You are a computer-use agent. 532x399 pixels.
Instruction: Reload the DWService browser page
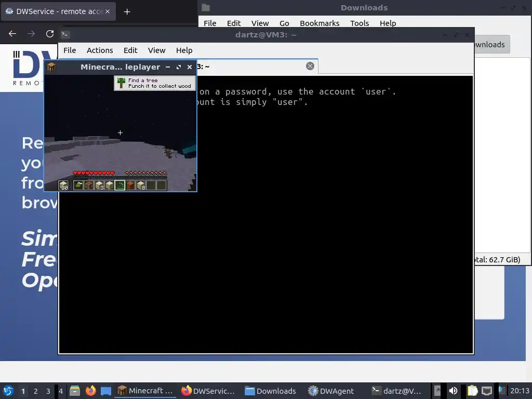(x=50, y=34)
